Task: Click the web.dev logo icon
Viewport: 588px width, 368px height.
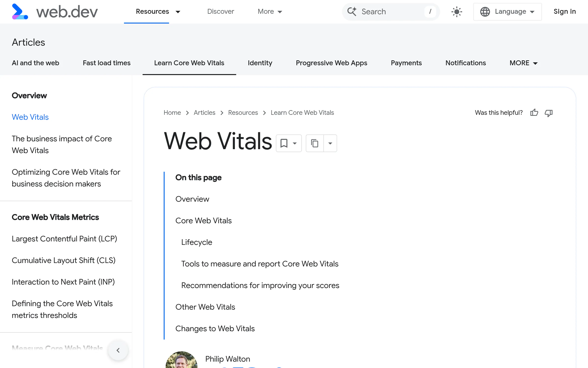Action: [20, 12]
